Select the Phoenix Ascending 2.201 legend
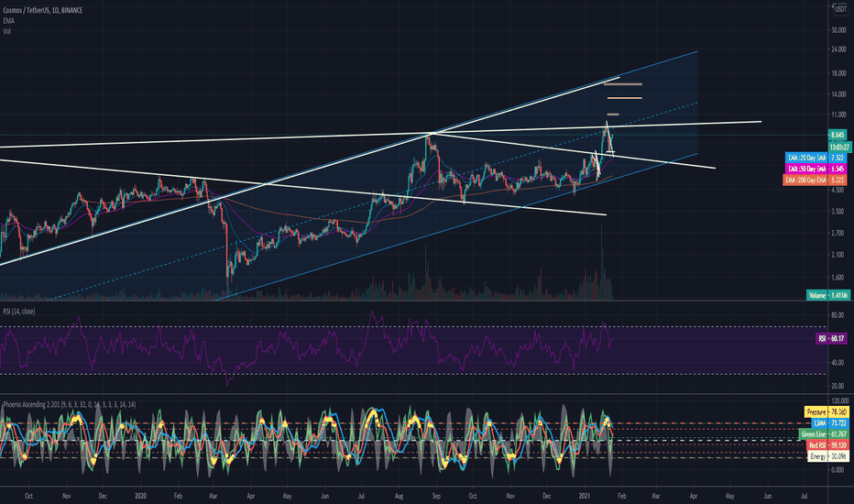 pyautogui.click(x=69, y=405)
